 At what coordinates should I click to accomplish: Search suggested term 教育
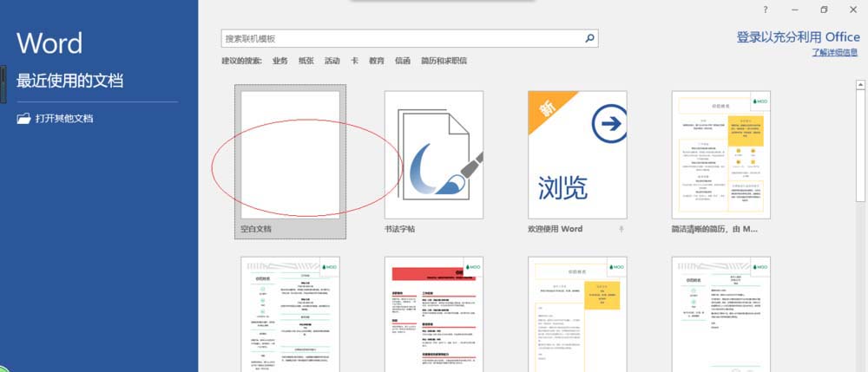point(377,61)
